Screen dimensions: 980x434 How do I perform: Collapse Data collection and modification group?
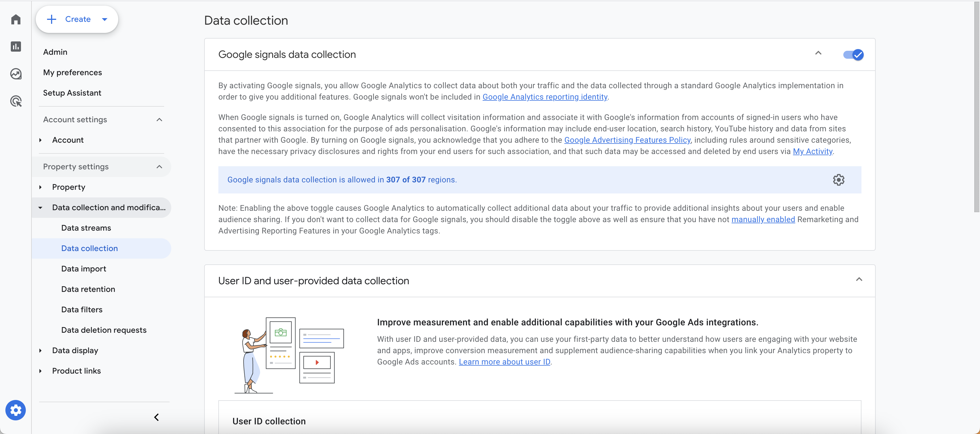tap(40, 208)
